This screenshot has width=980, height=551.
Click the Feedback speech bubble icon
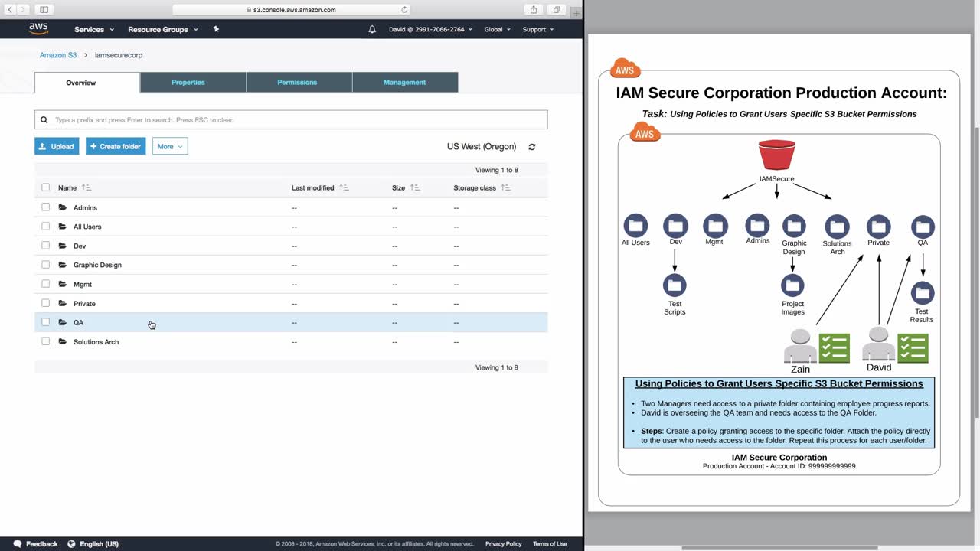[x=18, y=544]
